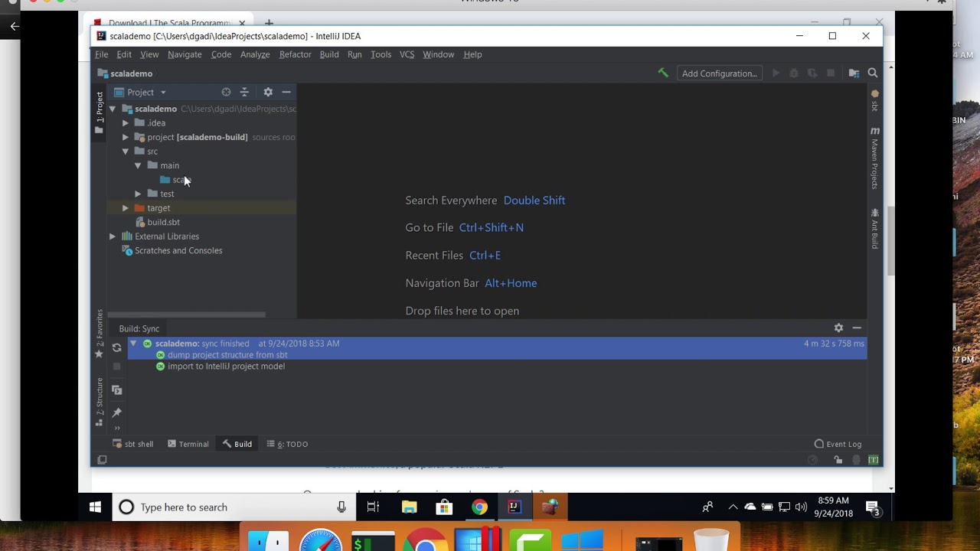Image resolution: width=980 pixels, height=551 pixels.
Task: Open the Navigate menu
Action: 185,54
